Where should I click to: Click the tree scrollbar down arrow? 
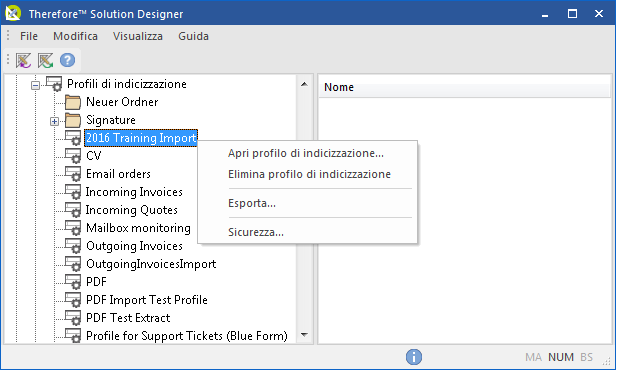pos(304,335)
